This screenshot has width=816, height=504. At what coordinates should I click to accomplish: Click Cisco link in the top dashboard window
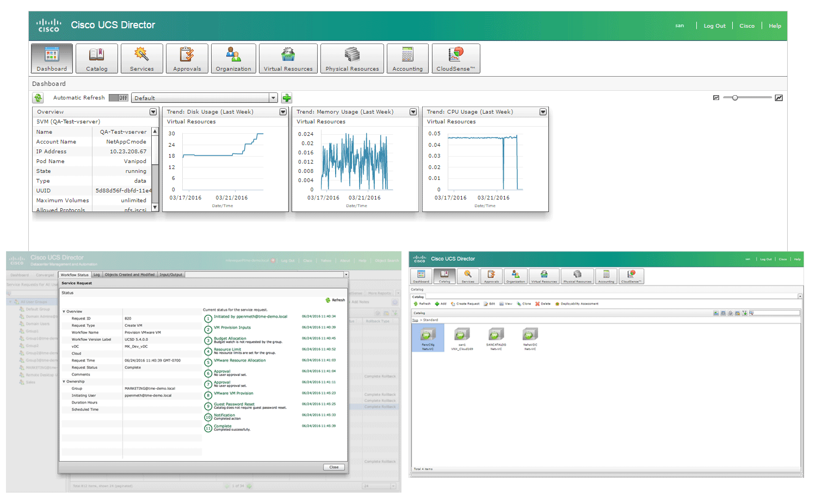click(747, 26)
